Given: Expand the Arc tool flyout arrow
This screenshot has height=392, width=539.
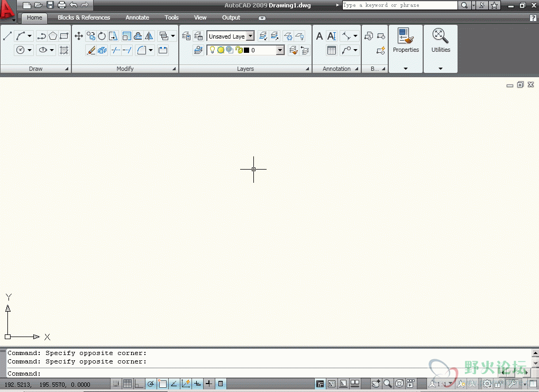Looking at the screenshot, I should click(30, 36).
